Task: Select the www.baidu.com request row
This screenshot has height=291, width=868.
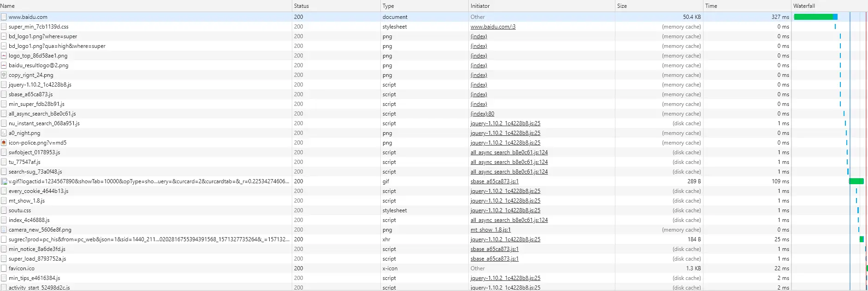Action: pos(434,17)
